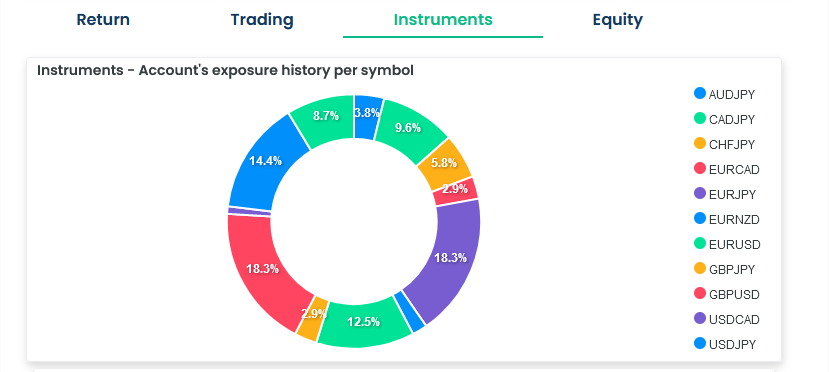The height and width of the screenshot is (372, 829).
Task: Select the 14.4% blue donut slice
Action: (x=264, y=161)
